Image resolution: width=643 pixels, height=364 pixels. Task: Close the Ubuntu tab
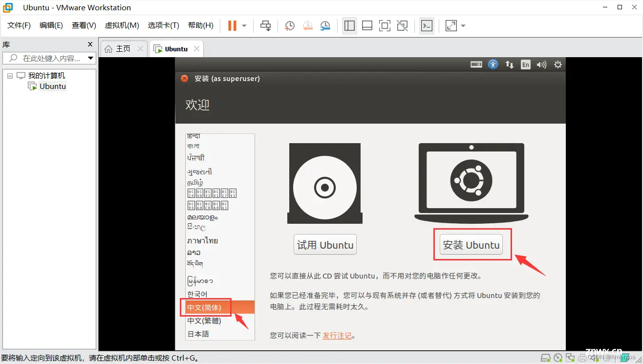coord(196,49)
